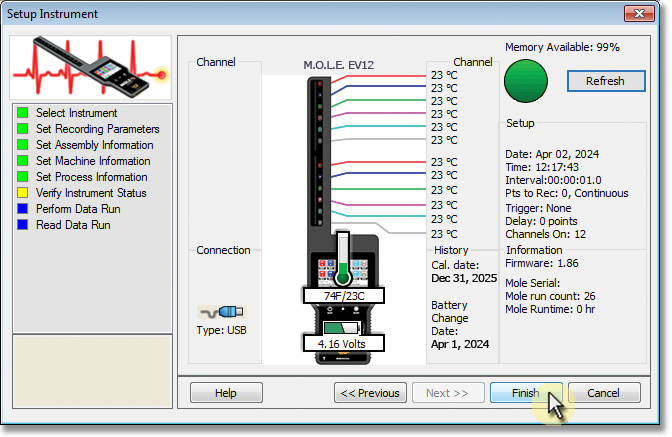Click the USB connection plug icon
Screen dimensions: 672x437
tap(222, 312)
